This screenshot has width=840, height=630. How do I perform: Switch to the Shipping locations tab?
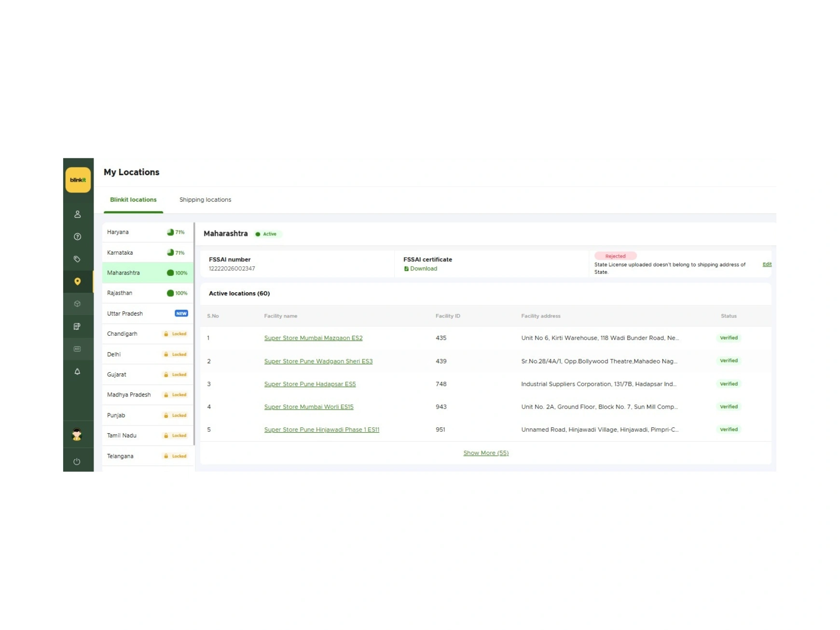pyautogui.click(x=205, y=200)
